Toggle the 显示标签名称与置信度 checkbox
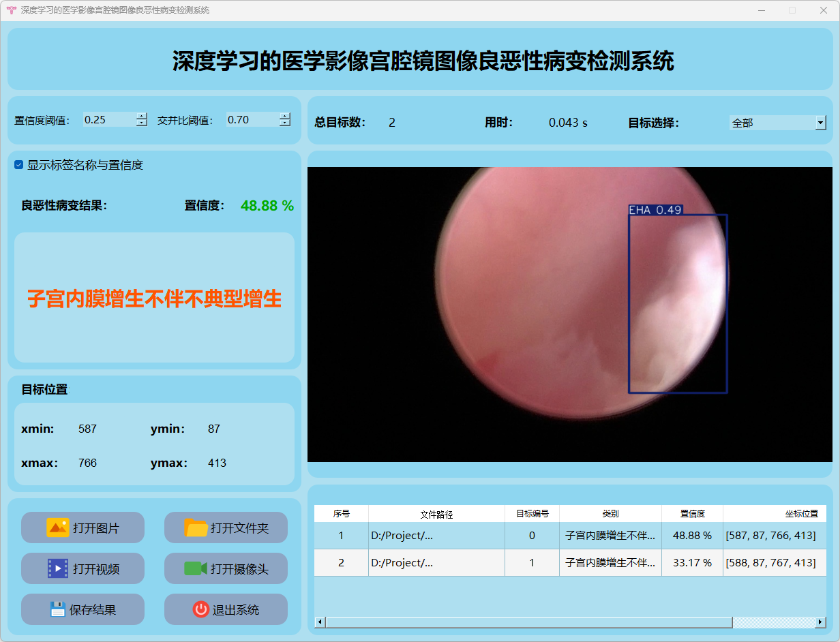The width and height of the screenshot is (840, 642). coord(19,165)
